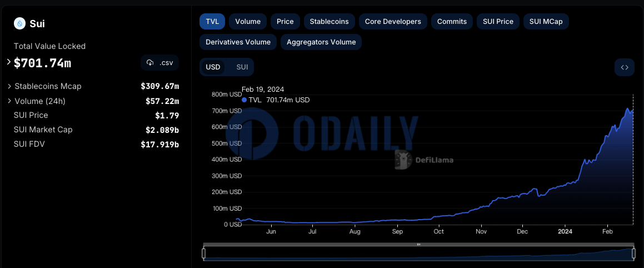Click the Oct x-axis label

(438, 232)
